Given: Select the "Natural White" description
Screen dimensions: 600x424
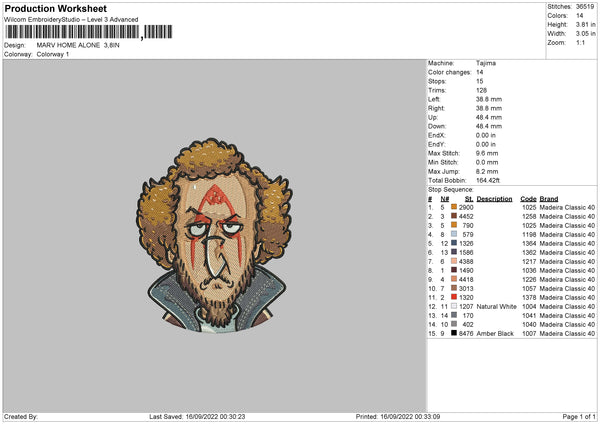Looking at the screenshot, I should click(x=496, y=307).
